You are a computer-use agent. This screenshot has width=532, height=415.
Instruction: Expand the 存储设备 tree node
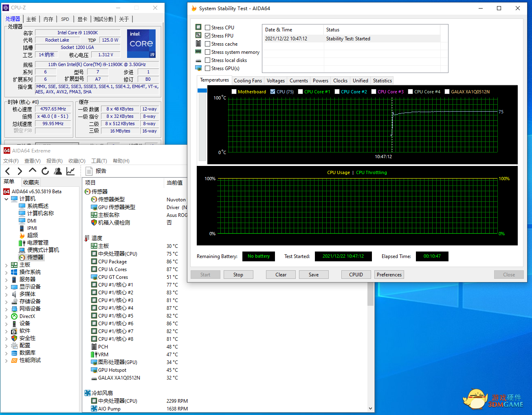tap(6, 302)
